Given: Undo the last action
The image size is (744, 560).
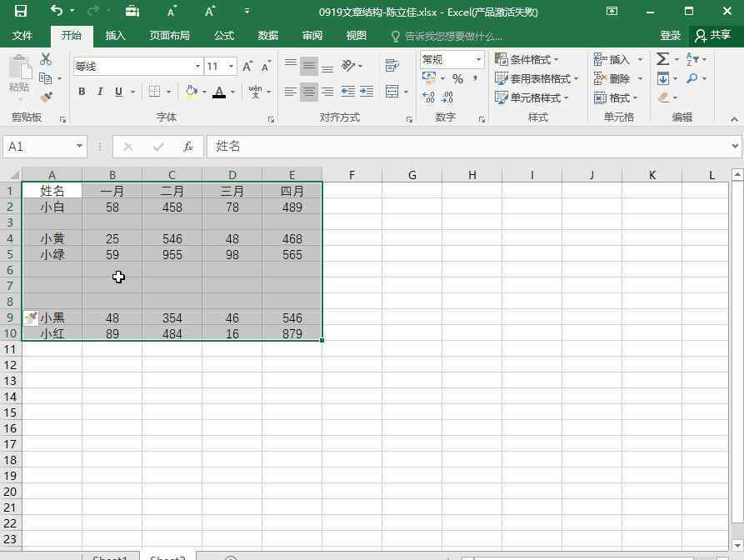Looking at the screenshot, I should click(57, 11).
